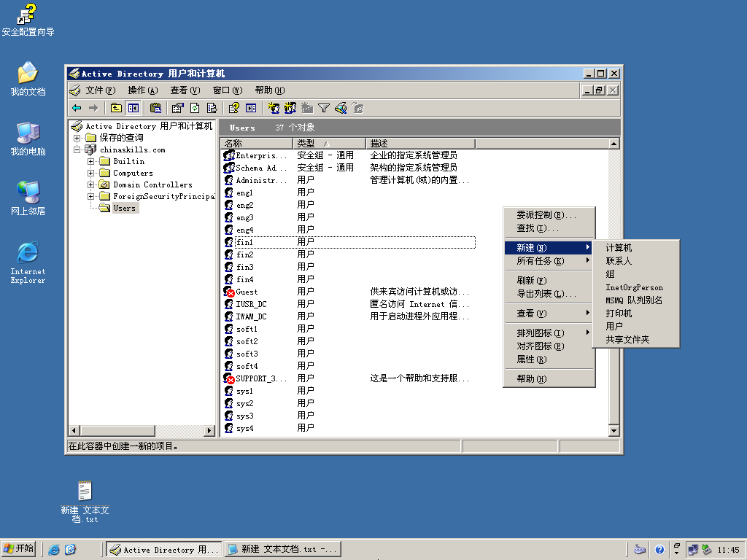Open the 文件 menu in menu bar
This screenshot has height=560, width=747.
pyautogui.click(x=101, y=90)
